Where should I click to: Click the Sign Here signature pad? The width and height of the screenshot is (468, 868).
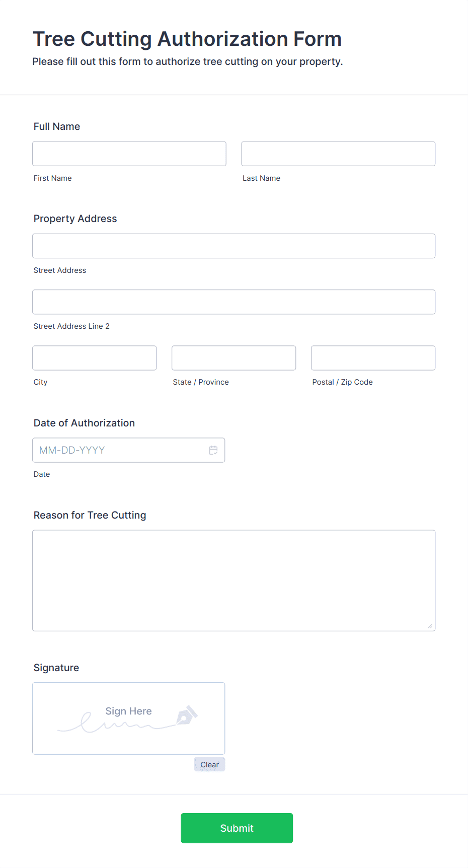pyautogui.click(x=129, y=718)
